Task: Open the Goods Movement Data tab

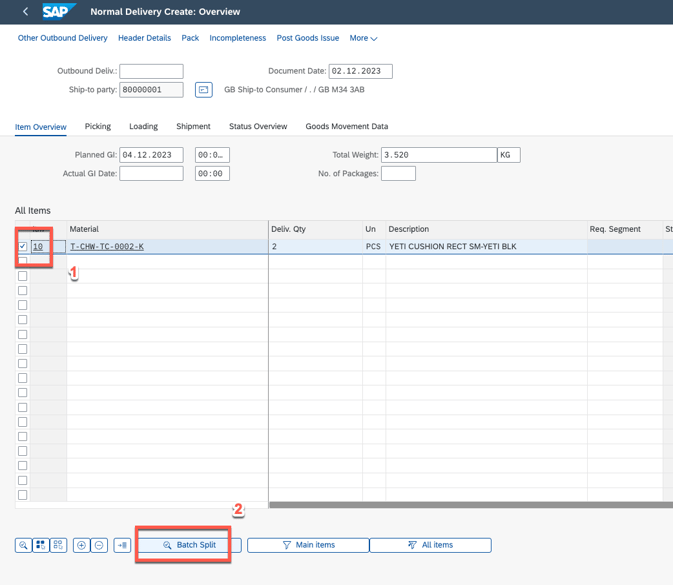Action: click(346, 127)
